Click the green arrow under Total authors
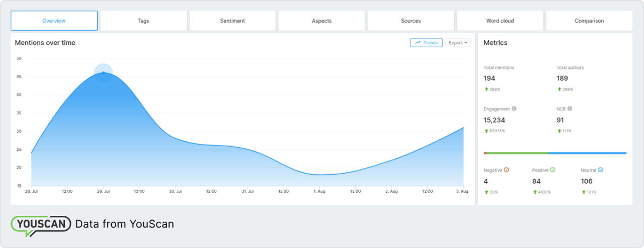 coord(559,89)
